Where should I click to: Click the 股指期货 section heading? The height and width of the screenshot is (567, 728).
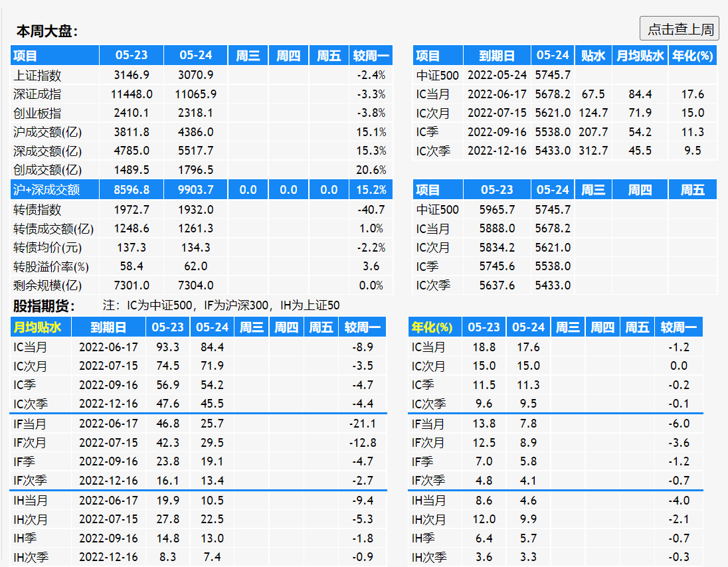(x=45, y=306)
